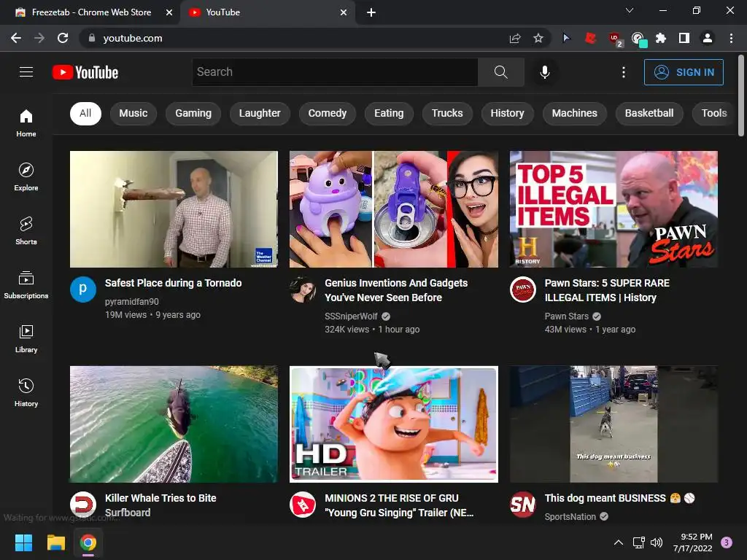747x560 pixels.
Task: Click the page vertical scrollbar
Action: [x=741, y=96]
